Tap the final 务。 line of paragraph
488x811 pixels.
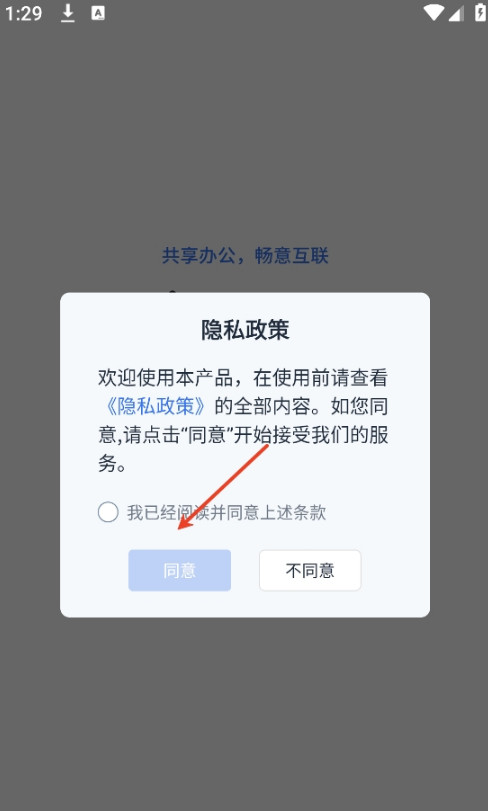tap(113, 464)
